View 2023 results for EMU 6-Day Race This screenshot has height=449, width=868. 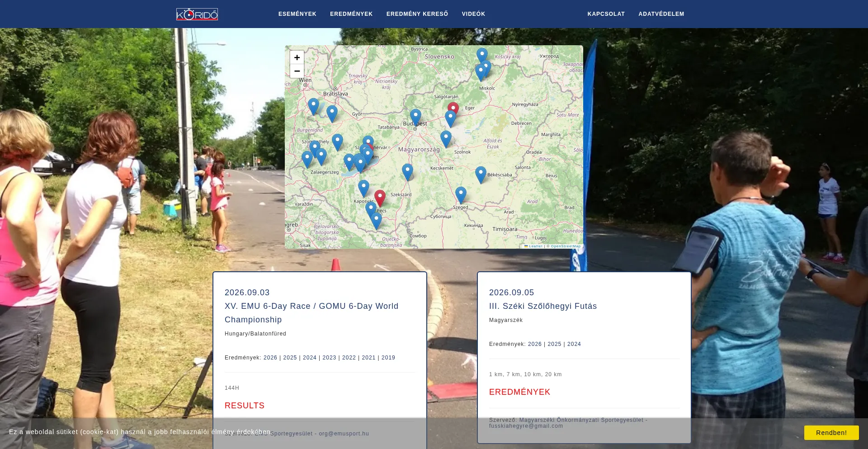click(330, 358)
